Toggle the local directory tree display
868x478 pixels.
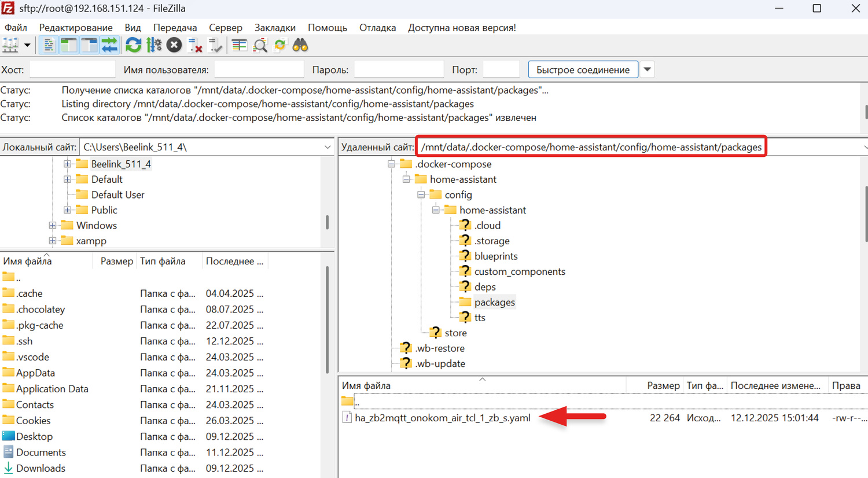tap(69, 45)
